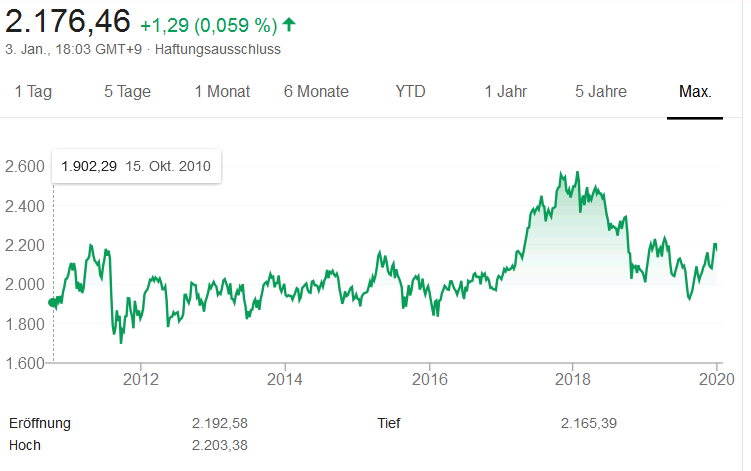Image resolution: width=751 pixels, height=471 pixels.
Task: Select the 1 Tag time range
Action: pos(33,92)
